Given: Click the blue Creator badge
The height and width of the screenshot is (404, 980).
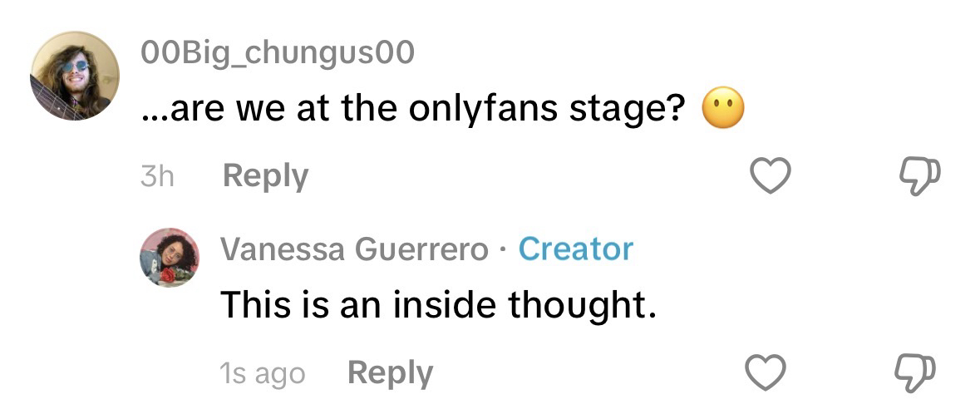Looking at the screenshot, I should tap(575, 249).
